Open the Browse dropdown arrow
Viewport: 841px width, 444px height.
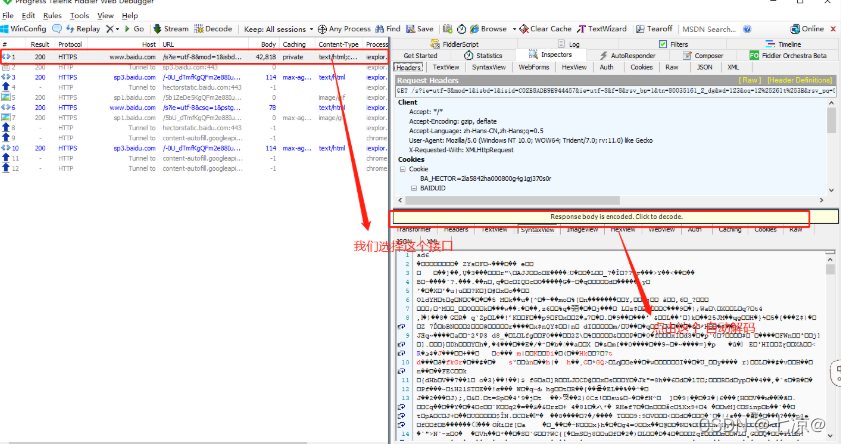coord(514,29)
